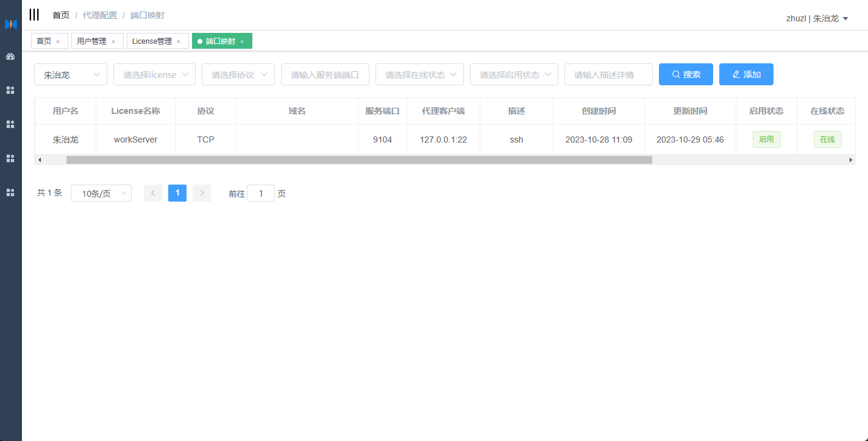Open the 请选择协议 dropdown
This screenshot has height=441, width=868.
tap(238, 74)
